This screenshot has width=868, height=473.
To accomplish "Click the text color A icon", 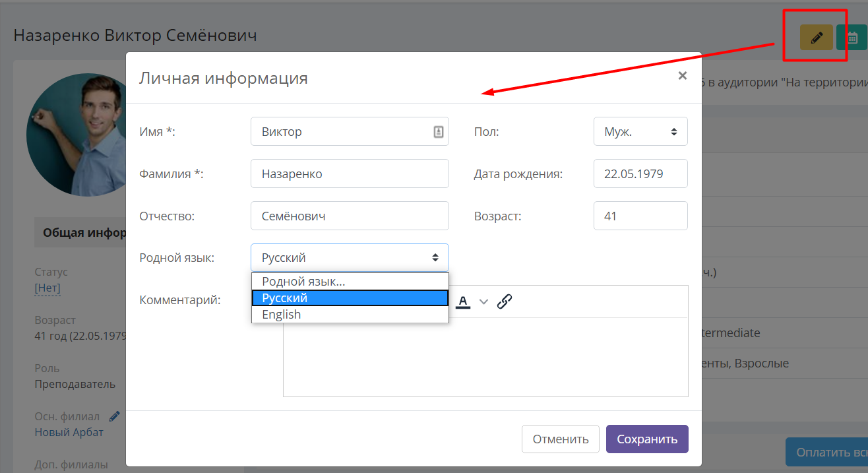I will 463,301.
